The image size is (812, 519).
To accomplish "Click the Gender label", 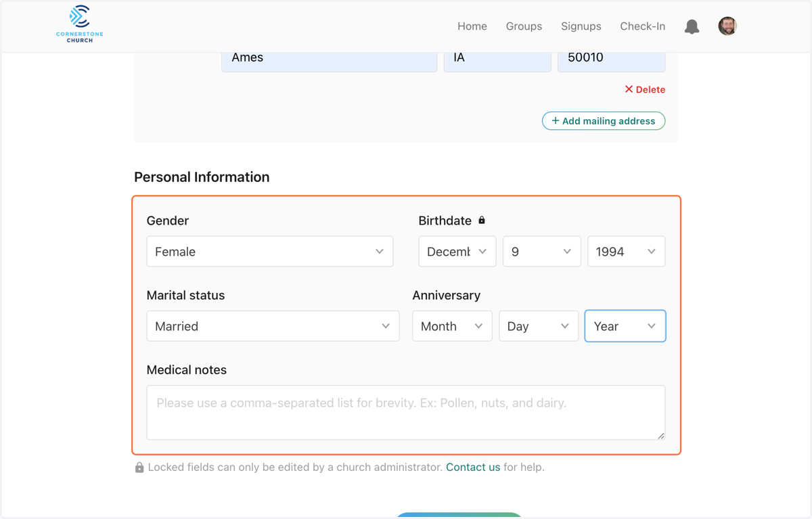I will click(168, 221).
